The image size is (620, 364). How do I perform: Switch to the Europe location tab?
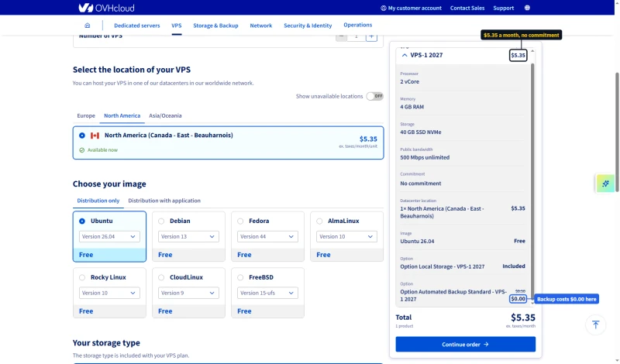tap(86, 116)
